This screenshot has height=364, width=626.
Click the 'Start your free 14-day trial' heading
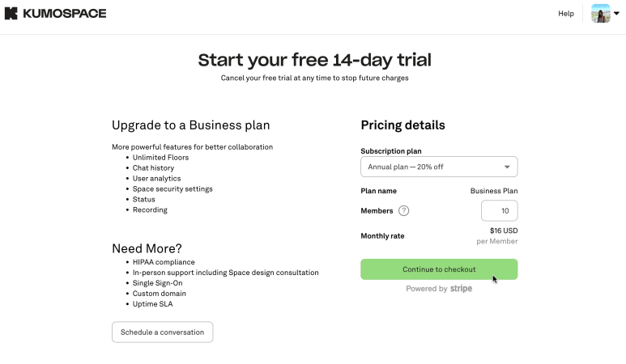pos(314,60)
